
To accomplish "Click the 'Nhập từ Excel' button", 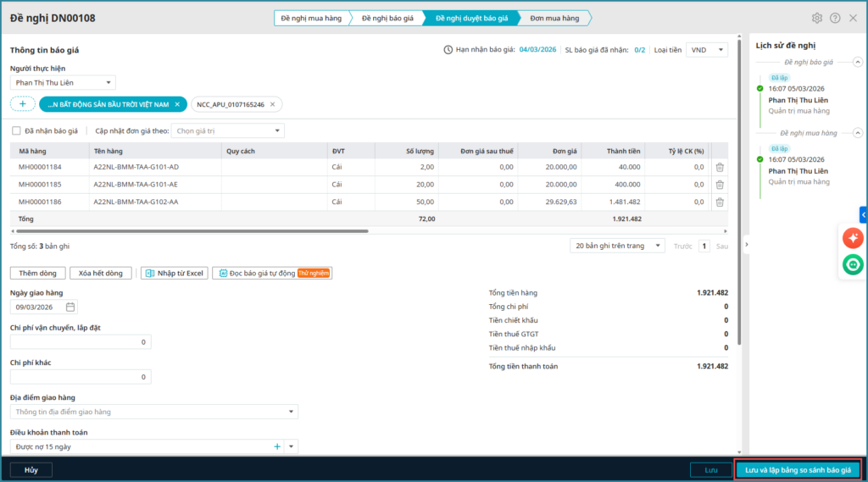I will coord(175,273).
